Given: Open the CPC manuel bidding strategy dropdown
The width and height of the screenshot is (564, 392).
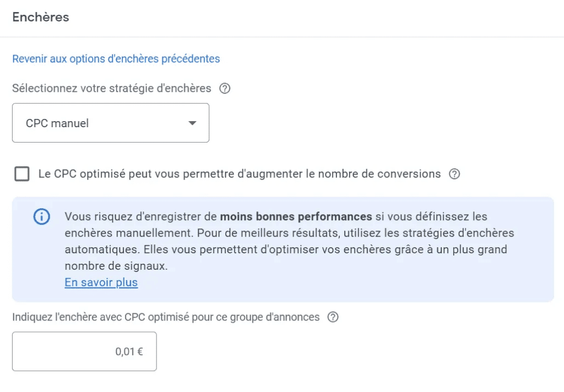Looking at the screenshot, I should [111, 123].
